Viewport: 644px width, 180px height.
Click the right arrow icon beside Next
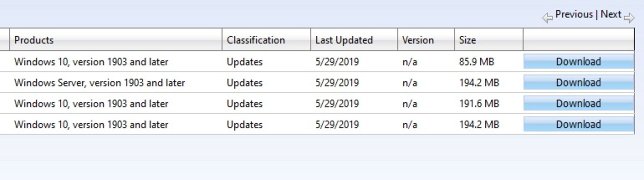pos(629,18)
